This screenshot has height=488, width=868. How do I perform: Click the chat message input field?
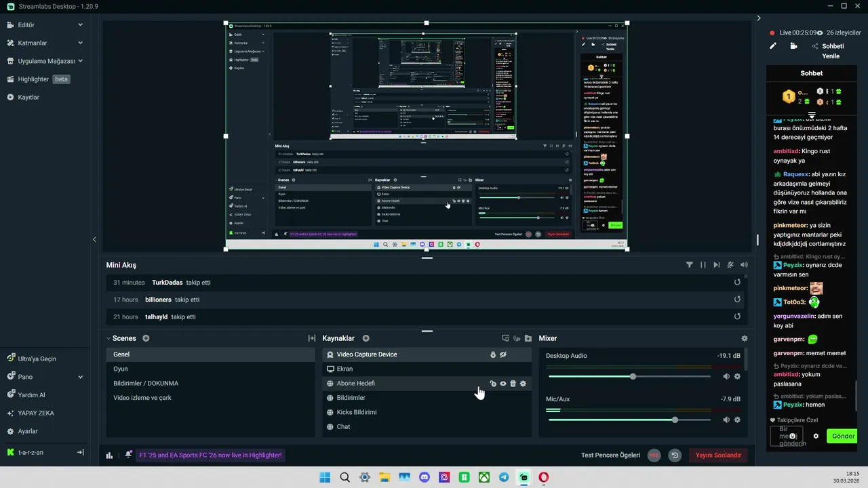tap(787, 436)
